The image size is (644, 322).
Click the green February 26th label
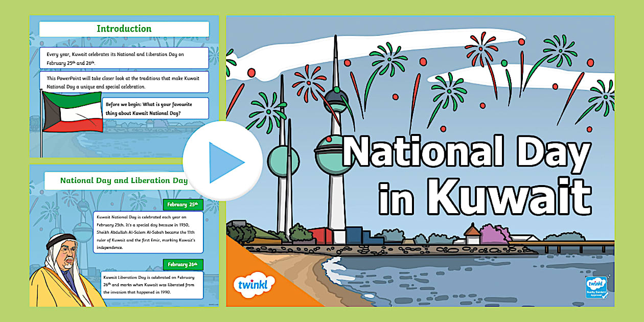[183, 264]
